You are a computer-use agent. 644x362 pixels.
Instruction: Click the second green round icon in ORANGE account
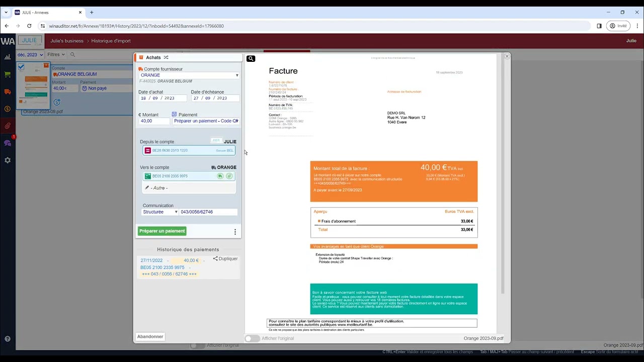(229, 176)
